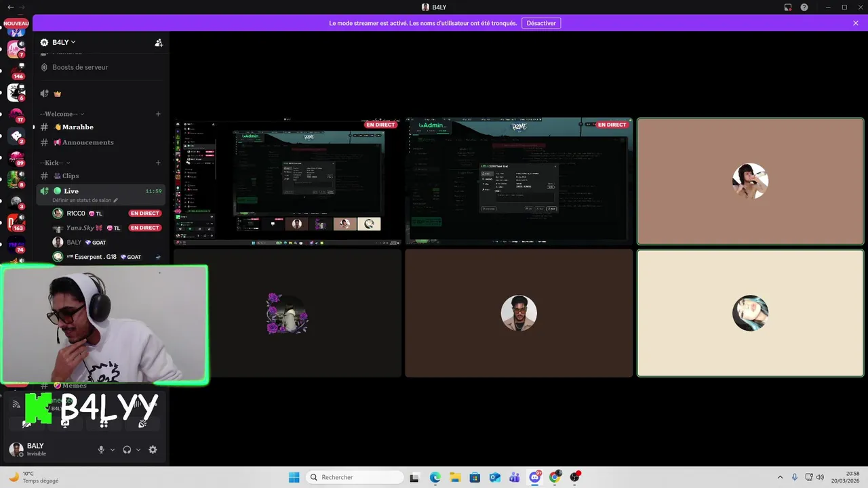This screenshot has height=488, width=868.
Task: Open the first EN DIRECT stream tile
Action: click(288, 182)
